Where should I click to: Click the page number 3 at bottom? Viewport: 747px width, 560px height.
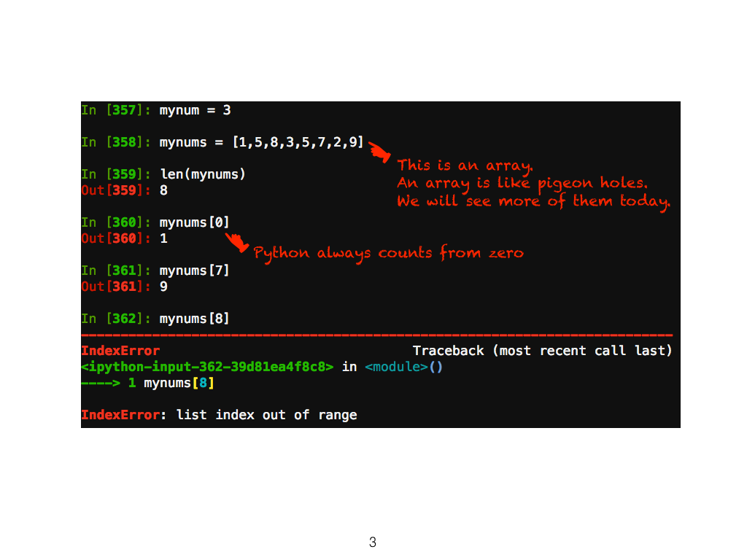tap(373, 542)
